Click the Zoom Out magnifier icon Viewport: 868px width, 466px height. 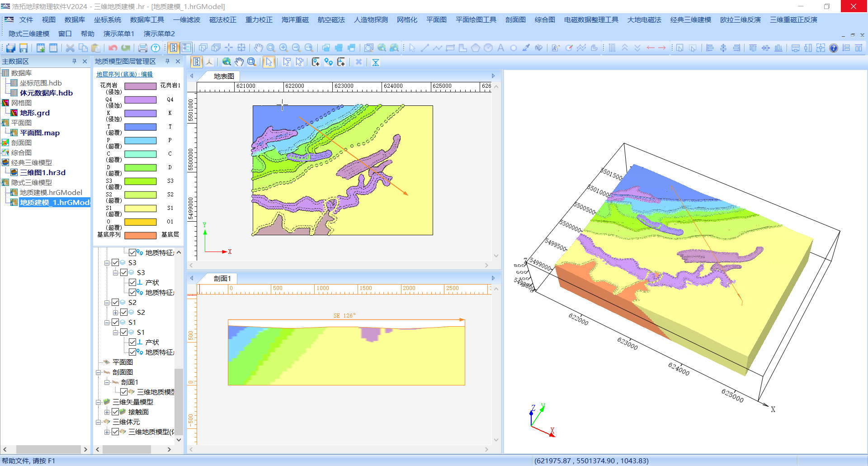click(296, 48)
